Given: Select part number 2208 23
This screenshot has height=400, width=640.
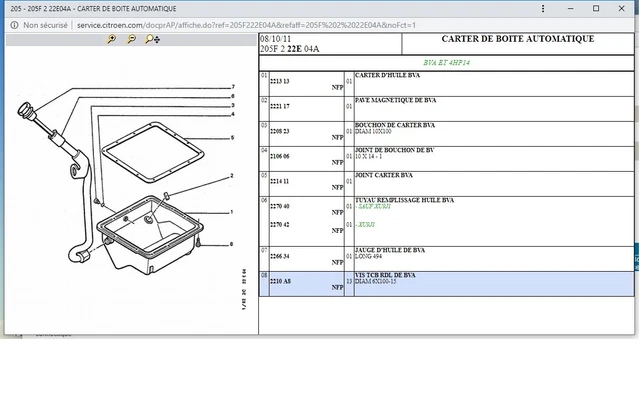Looking at the screenshot, I should tap(280, 131).
